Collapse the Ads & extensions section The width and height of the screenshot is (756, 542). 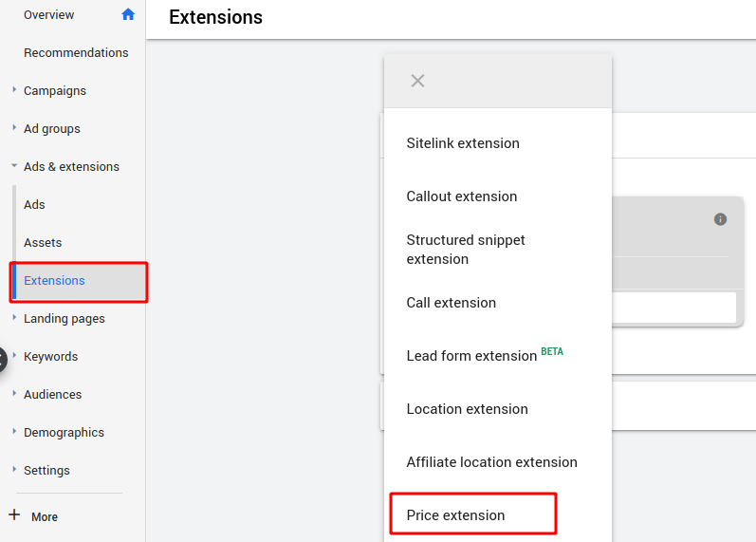(x=14, y=166)
